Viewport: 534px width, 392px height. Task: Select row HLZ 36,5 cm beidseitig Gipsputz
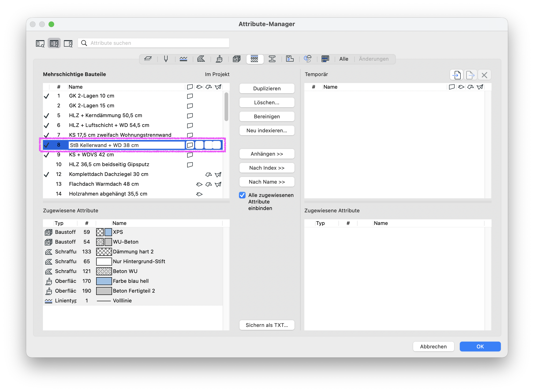(x=133, y=164)
